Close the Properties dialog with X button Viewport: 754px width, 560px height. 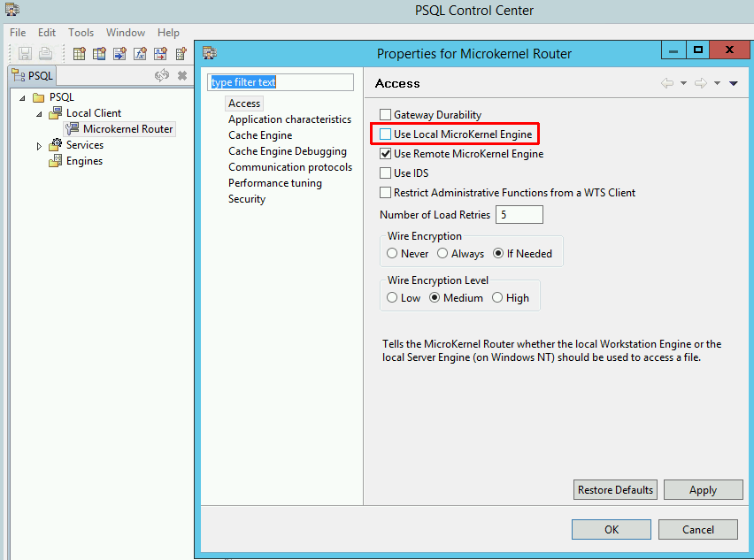coord(729,50)
